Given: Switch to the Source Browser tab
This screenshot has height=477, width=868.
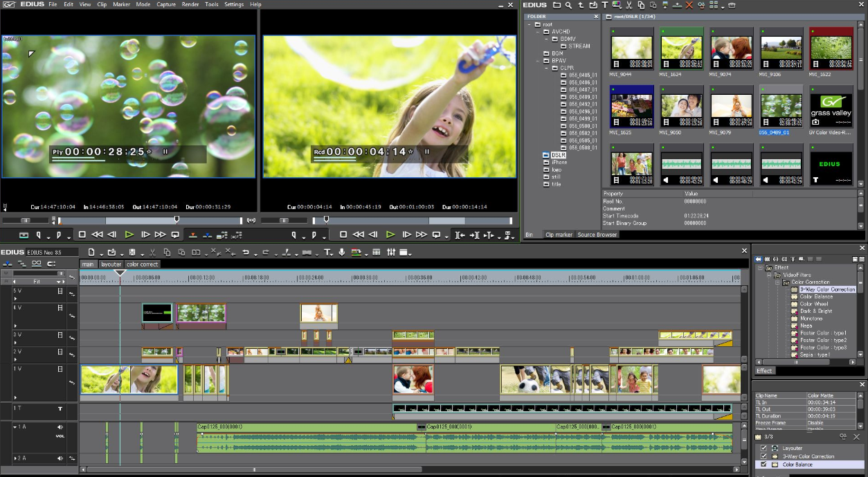Looking at the screenshot, I should [x=597, y=235].
